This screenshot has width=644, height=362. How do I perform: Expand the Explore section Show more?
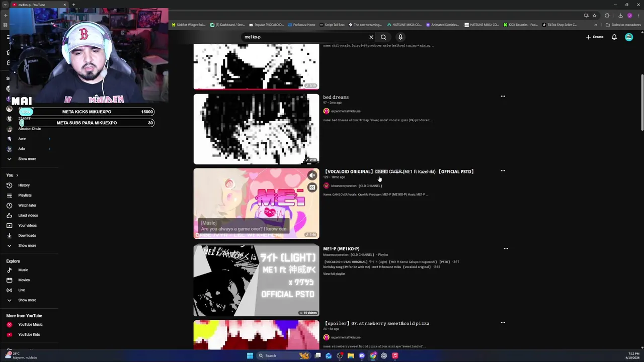pyautogui.click(x=27, y=300)
